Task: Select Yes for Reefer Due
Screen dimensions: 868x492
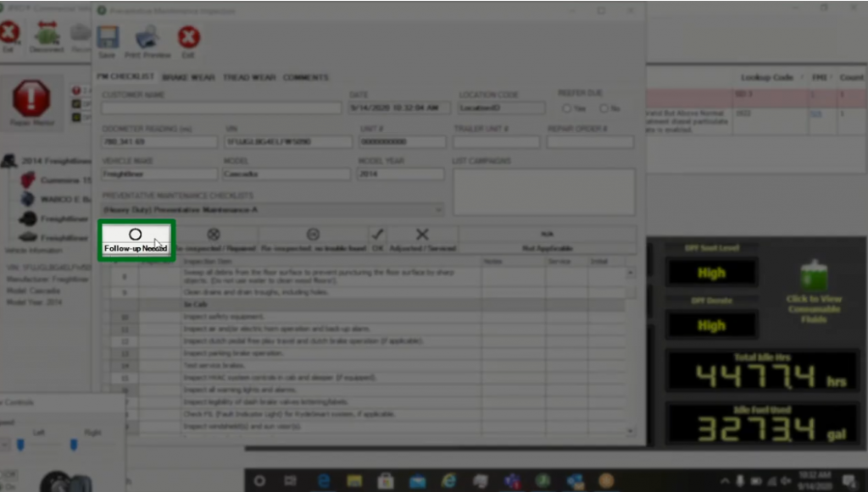Action: tap(565, 108)
